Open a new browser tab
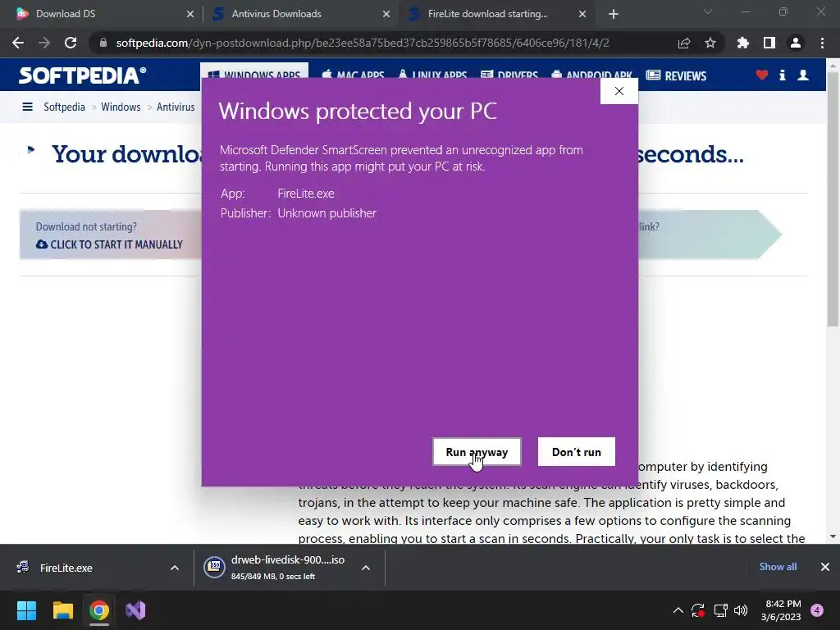840x630 pixels. tap(614, 14)
